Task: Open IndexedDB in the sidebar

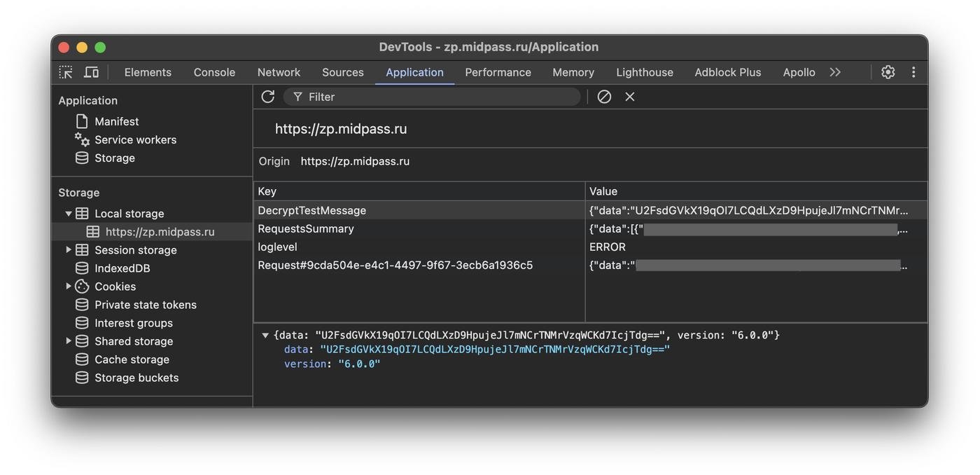Action: point(122,268)
